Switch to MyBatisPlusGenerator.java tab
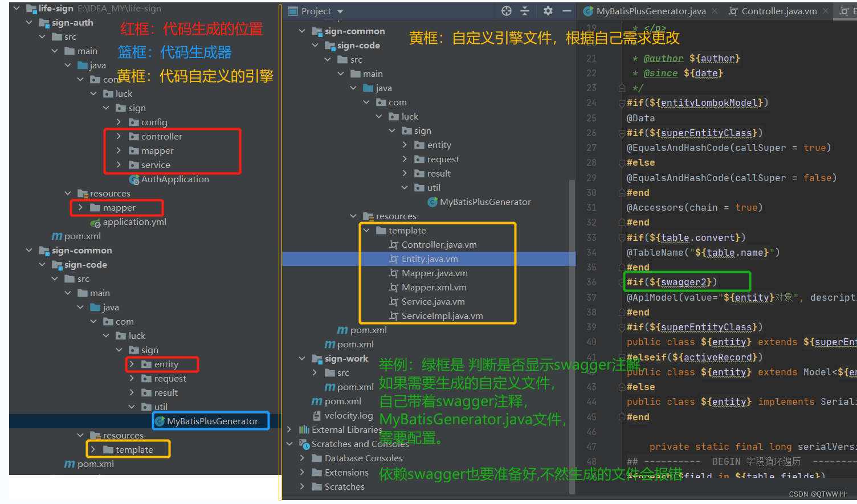 (651, 11)
